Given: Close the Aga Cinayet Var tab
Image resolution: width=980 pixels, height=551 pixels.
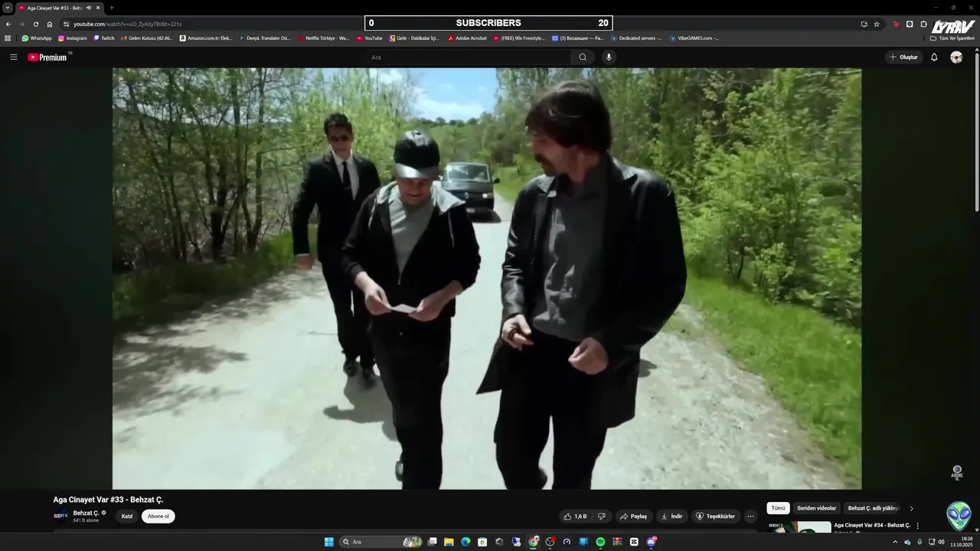Looking at the screenshot, I should 98,8.
